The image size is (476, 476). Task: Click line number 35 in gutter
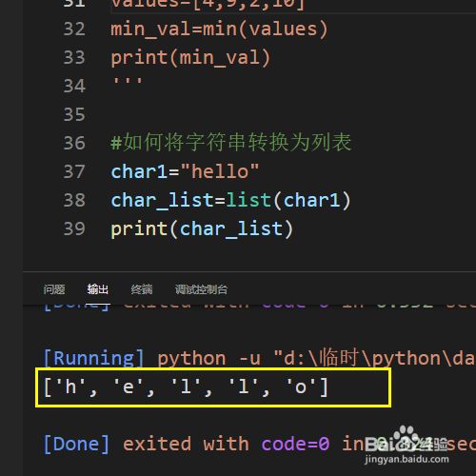pos(74,114)
